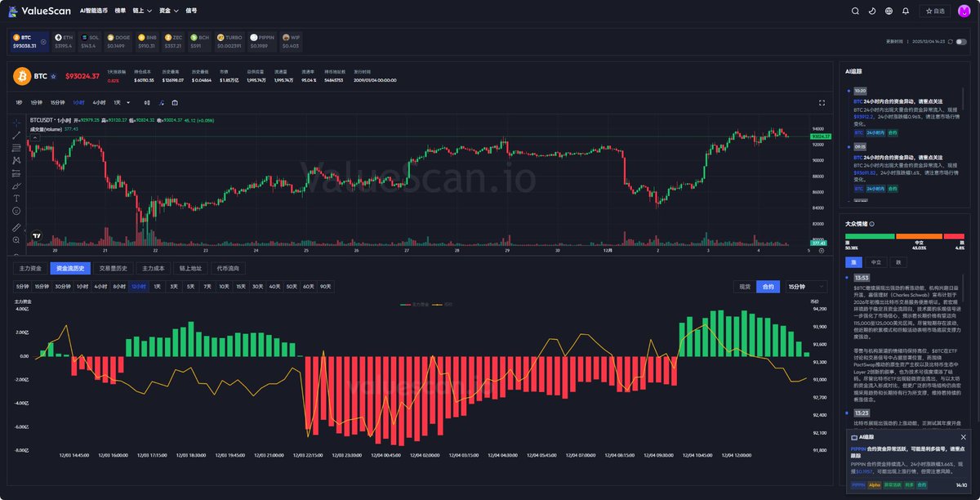This screenshot has width=980, height=500.
Task: Switch to 链上地址 tab
Action: (x=191, y=268)
